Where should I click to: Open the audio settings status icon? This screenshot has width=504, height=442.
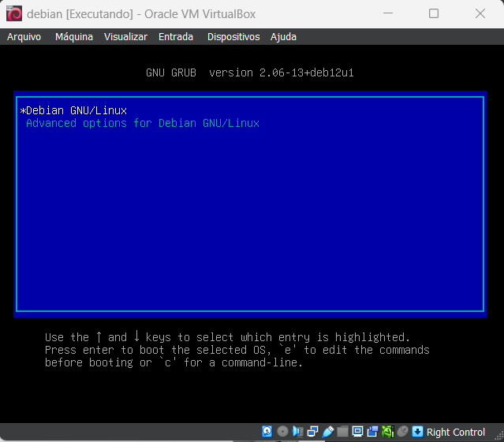coord(297,432)
